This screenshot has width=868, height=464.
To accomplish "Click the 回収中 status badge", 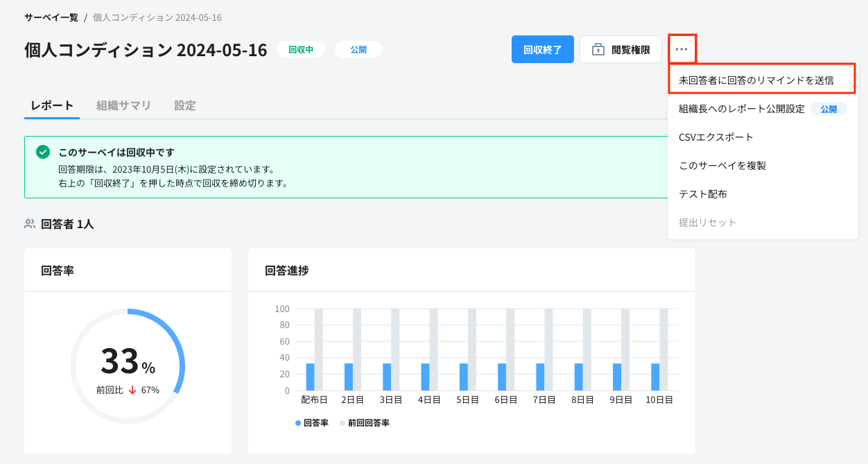I will coord(301,50).
